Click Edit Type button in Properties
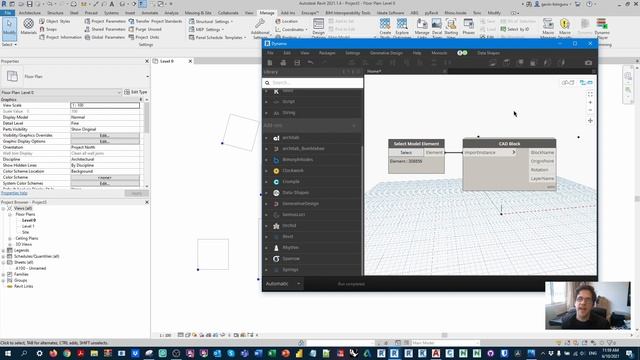 pyautogui.click(x=136, y=92)
